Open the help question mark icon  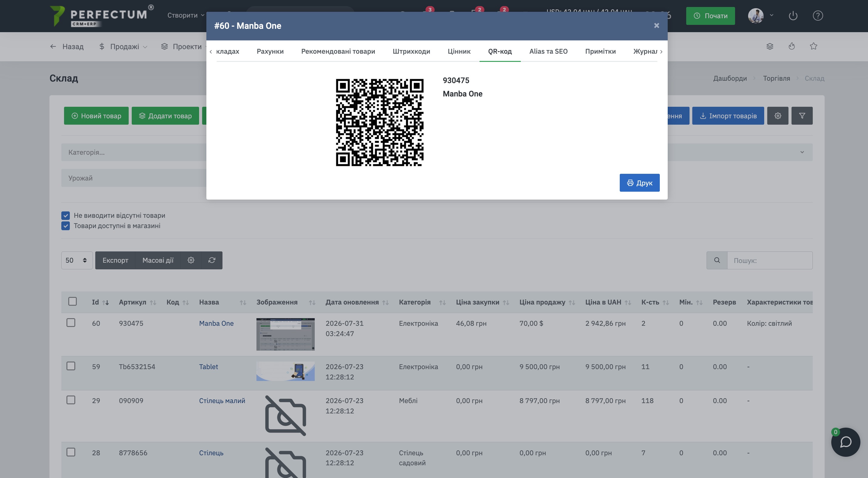[818, 15]
